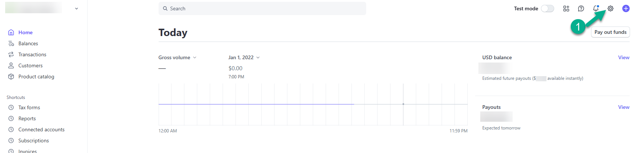This screenshot has height=153, width=644.
Task: Open the Connected accounts shortcut
Action: point(41,129)
